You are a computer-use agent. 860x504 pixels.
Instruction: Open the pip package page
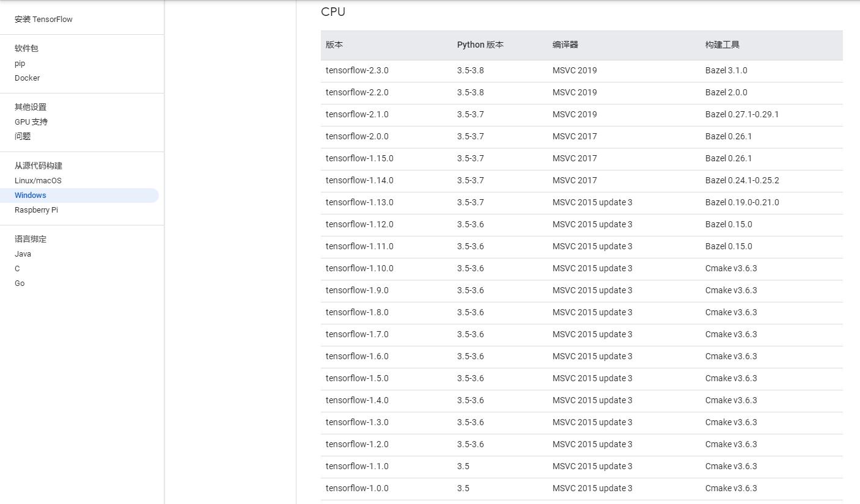20,64
